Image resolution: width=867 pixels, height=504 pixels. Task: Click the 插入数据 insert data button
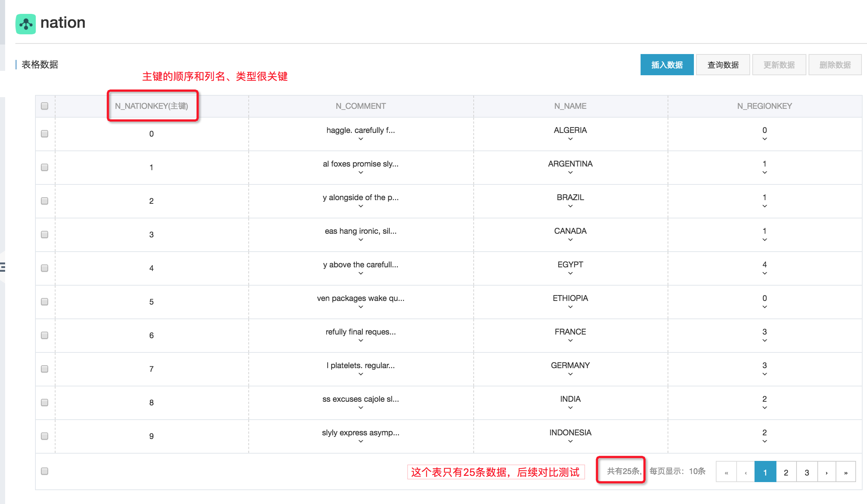[x=667, y=65]
